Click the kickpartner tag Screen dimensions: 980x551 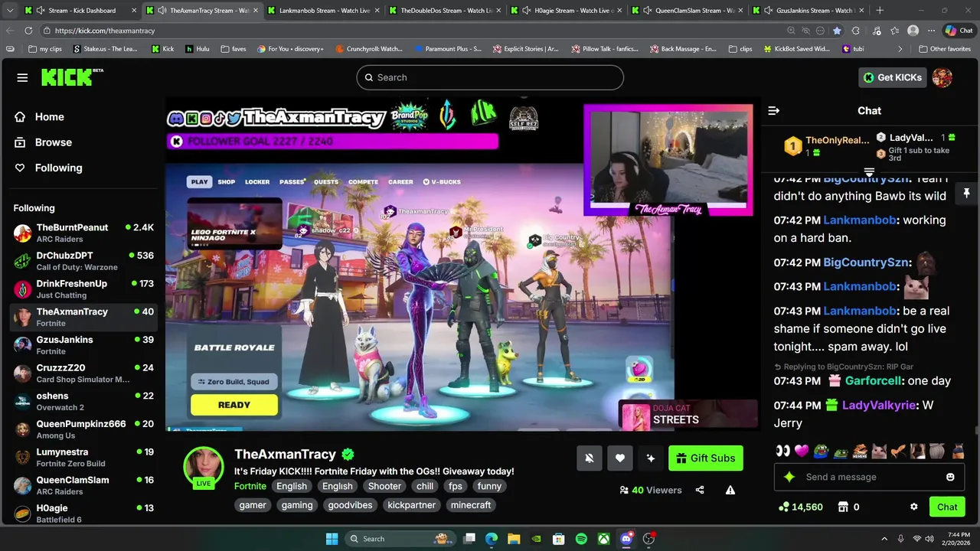(411, 505)
